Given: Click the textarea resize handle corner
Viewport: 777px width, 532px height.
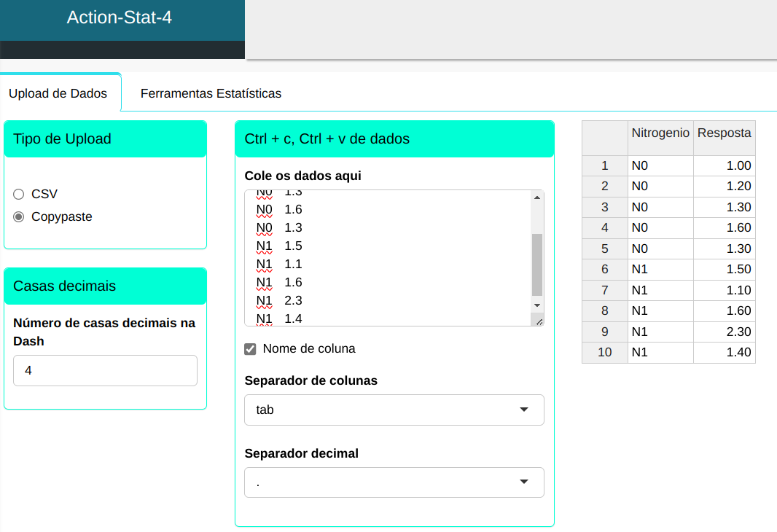Looking at the screenshot, I should point(539,321).
